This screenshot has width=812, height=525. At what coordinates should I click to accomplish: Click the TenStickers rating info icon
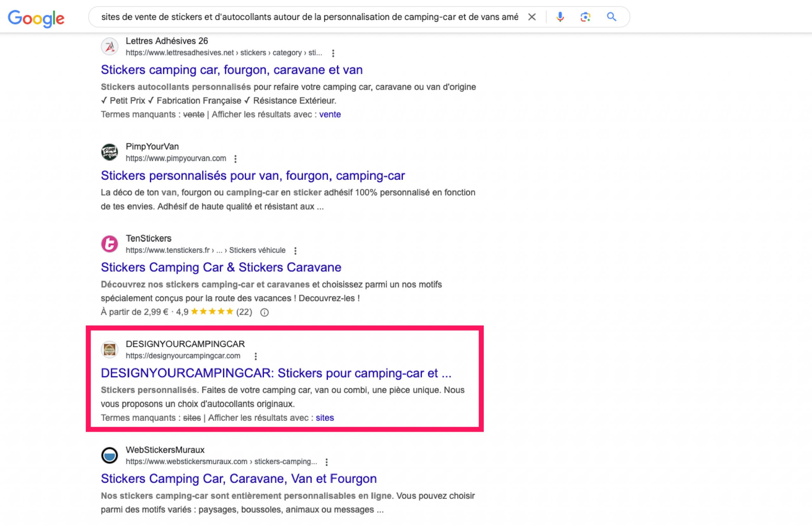click(264, 312)
